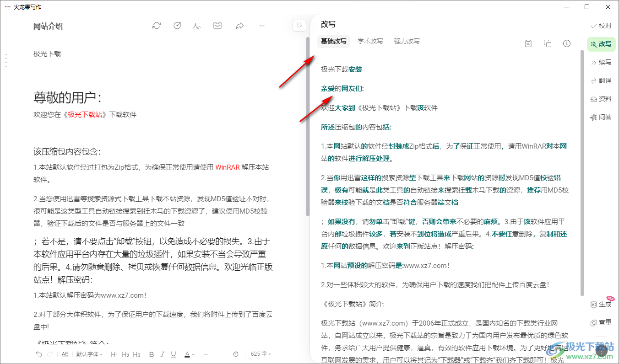Open the 查重 plagiarism check sidebar item
This screenshot has width=619, height=364.
[x=601, y=322]
